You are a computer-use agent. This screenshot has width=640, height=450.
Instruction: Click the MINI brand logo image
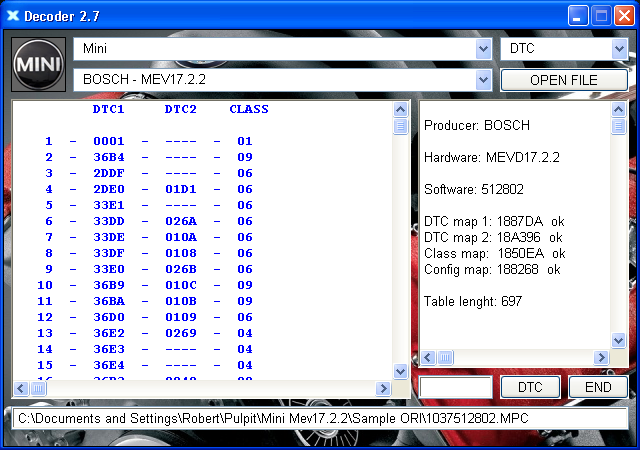[38, 64]
